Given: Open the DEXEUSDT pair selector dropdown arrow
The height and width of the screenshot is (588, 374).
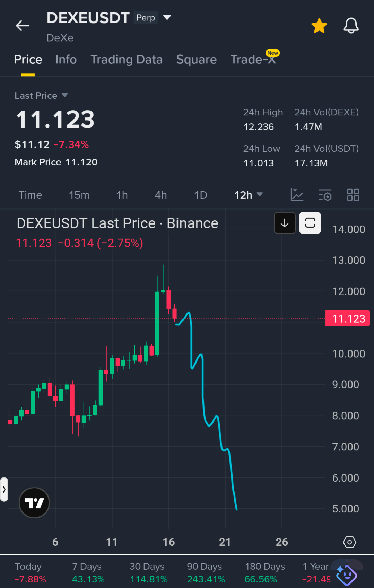Looking at the screenshot, I should pyautogui.click(x=167, y=17).
